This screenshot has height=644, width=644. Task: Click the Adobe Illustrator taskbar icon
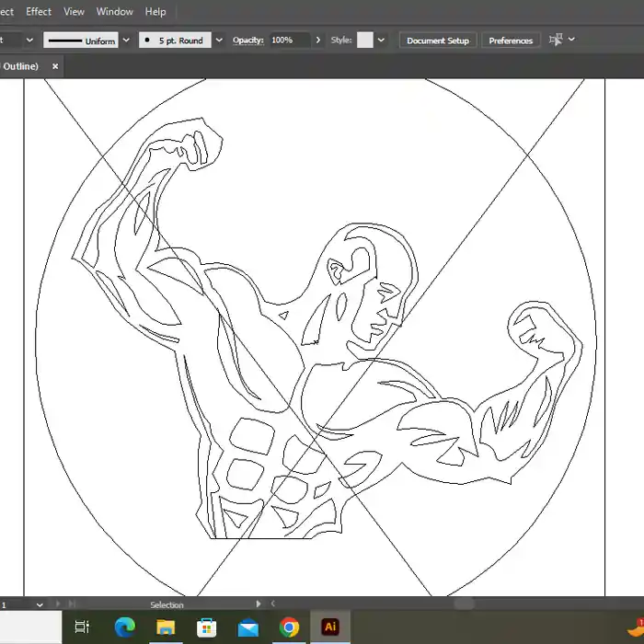pyautogui.click(x=330, y=627)
